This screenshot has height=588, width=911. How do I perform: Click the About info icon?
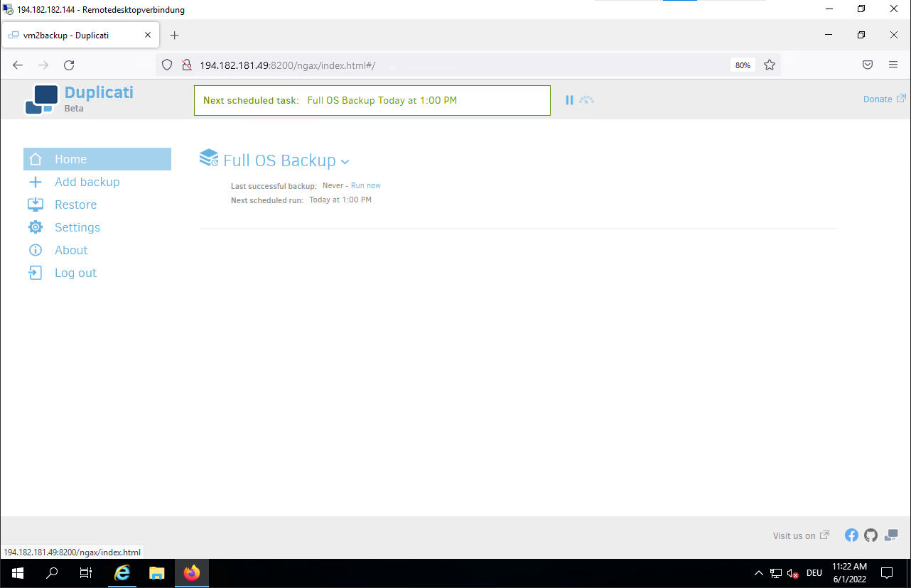coord(36,250)
